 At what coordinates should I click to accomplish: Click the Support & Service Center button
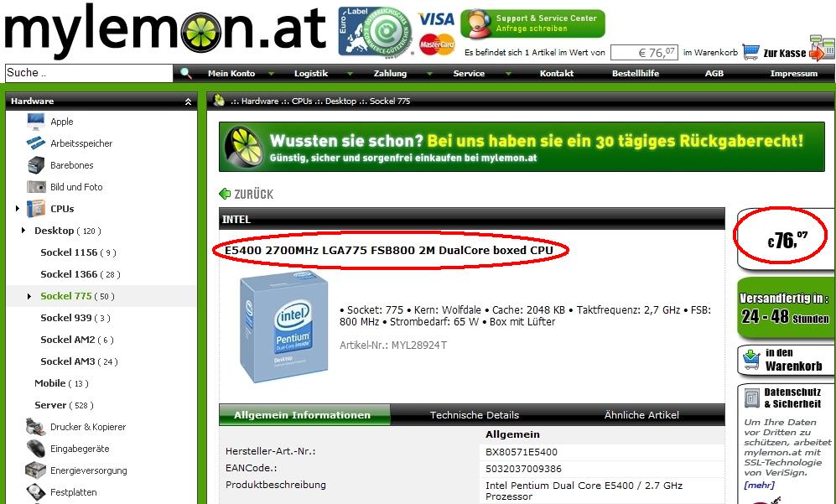click(x=532, y=23)
